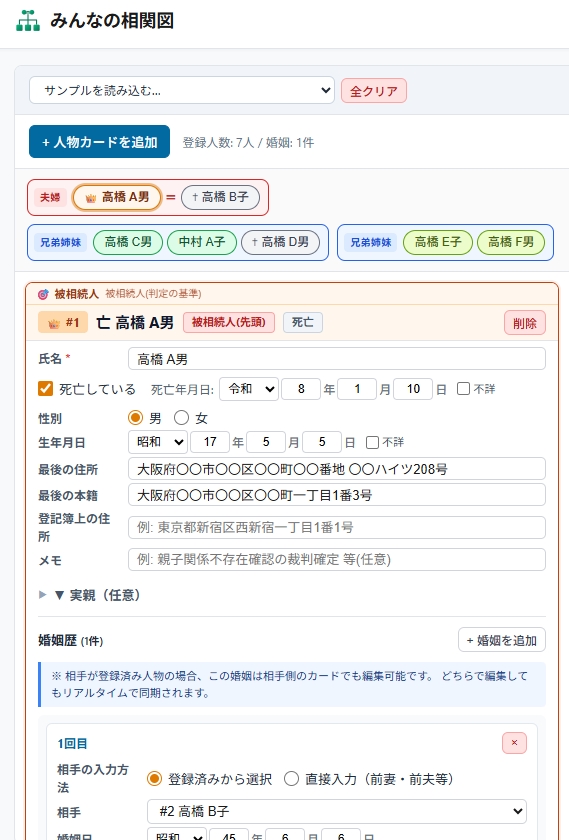Open the 相手 dropdown showing #2 高橋 B子
The width and height of the screenshot is (569, 840).
coord(337,811)
